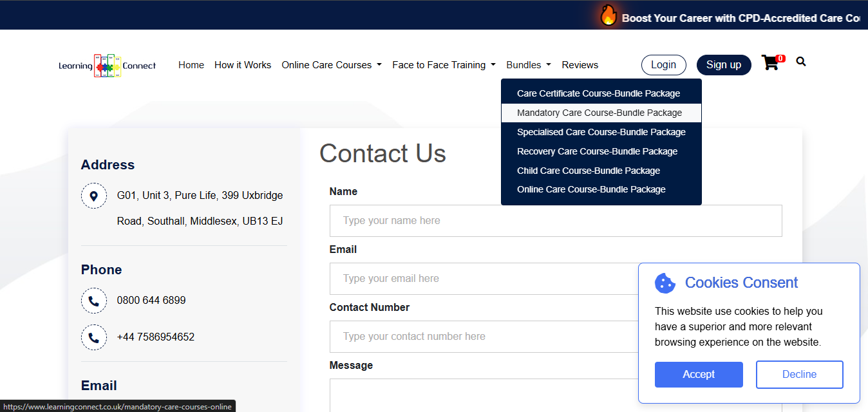
Task: Expand the Face to Face Training dropdown
Action: coord(444,65)
